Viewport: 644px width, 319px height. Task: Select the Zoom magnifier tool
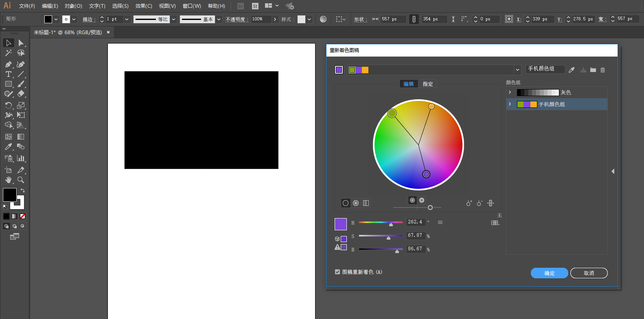coord(21,180)
